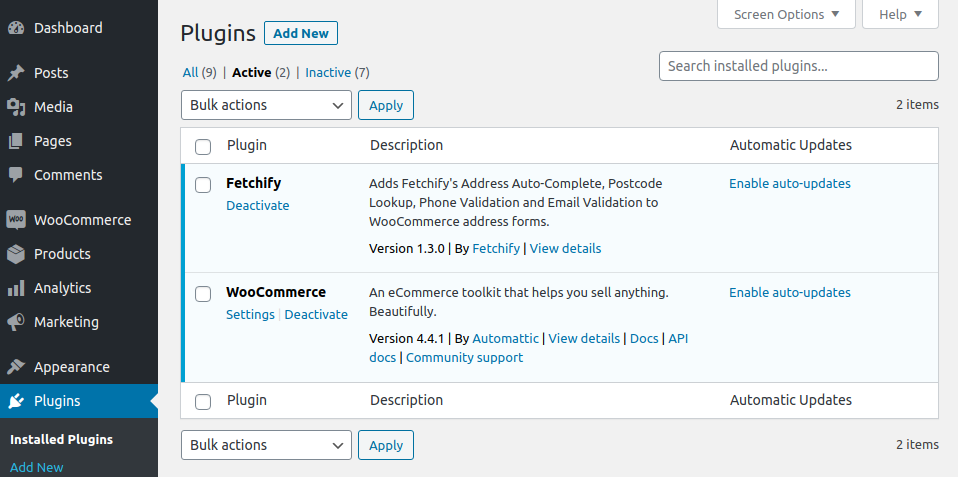This screenshot has height=477, width=958.
Task: Click the WooCommerce logo icon
Action: pos(16,220)
